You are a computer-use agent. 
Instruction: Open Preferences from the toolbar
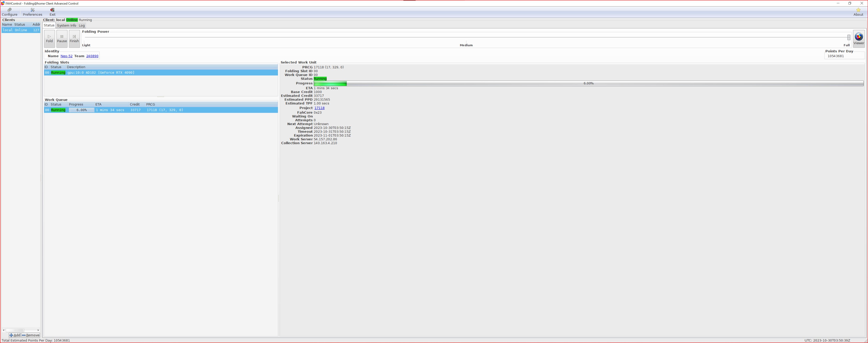pyautogui.click(x=32, y=12)
